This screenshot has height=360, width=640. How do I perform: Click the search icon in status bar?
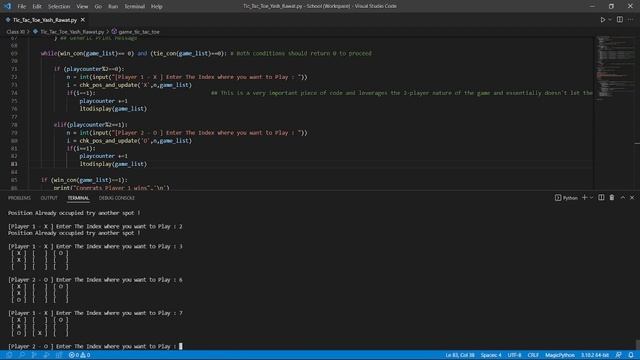22,355
